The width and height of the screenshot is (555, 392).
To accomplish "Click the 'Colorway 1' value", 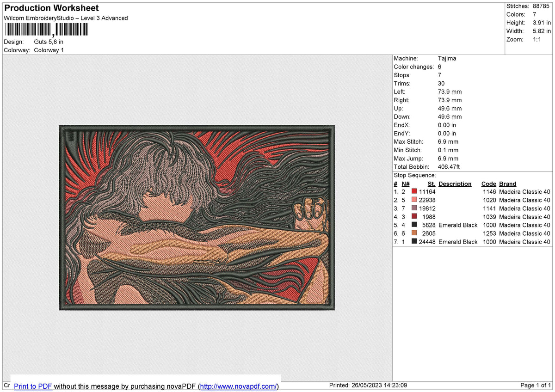I will pos(49,50).
